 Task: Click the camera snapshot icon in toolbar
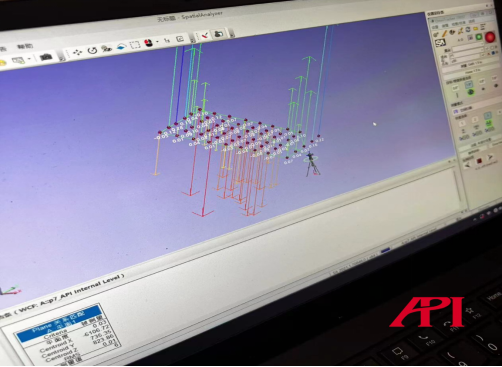[46, 57]
